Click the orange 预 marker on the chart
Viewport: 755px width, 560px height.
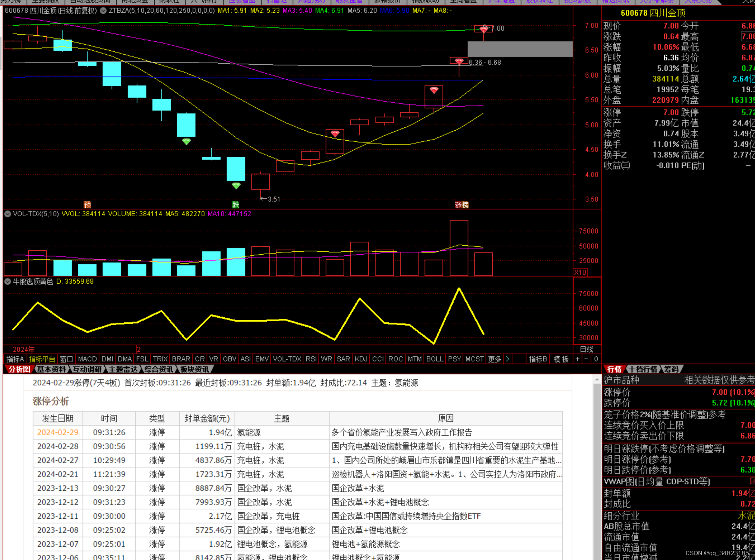87,204
